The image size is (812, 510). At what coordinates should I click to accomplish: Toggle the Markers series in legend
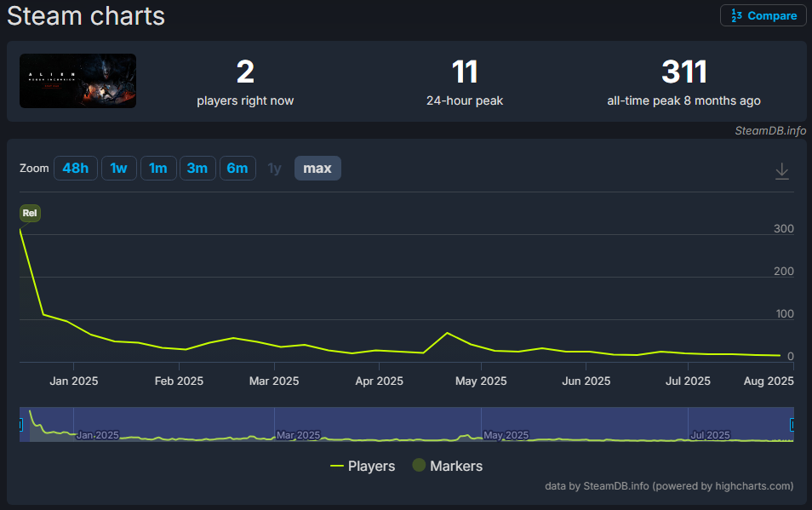click(x=447, y=466)
